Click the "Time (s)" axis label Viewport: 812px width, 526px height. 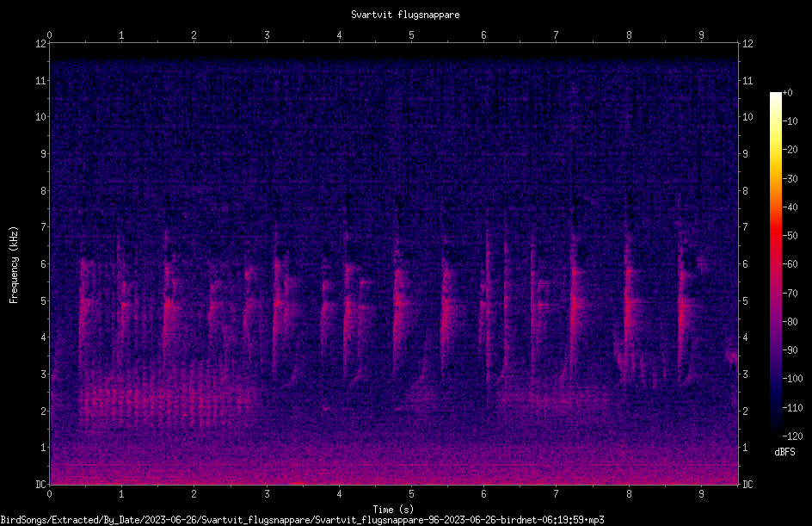[394, 510]
